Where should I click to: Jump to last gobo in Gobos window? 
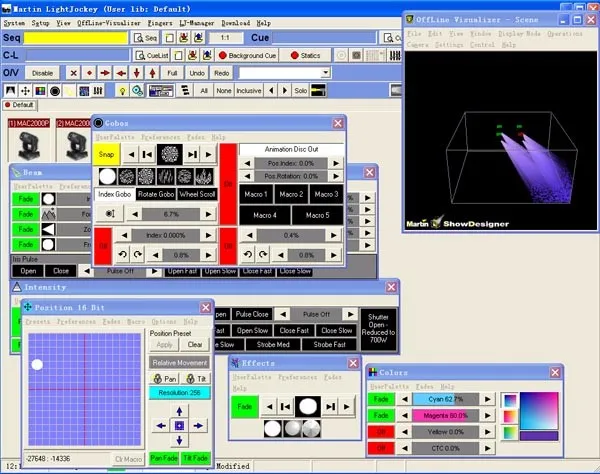coord(192,155)
